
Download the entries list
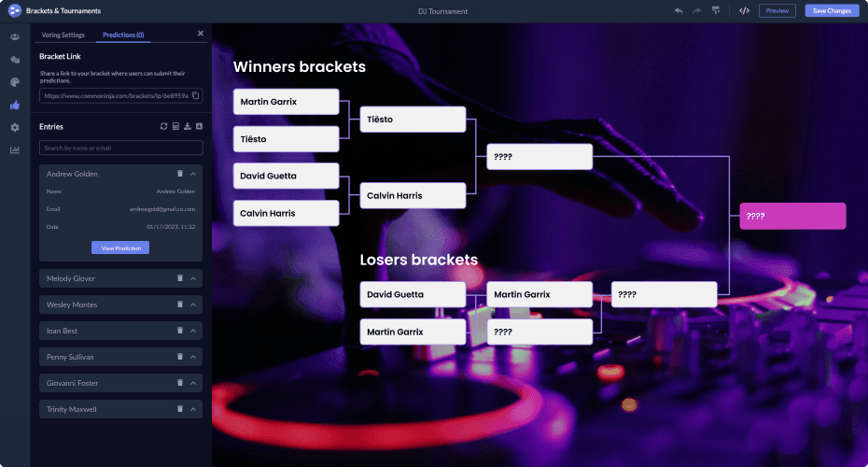coord(188,126)
